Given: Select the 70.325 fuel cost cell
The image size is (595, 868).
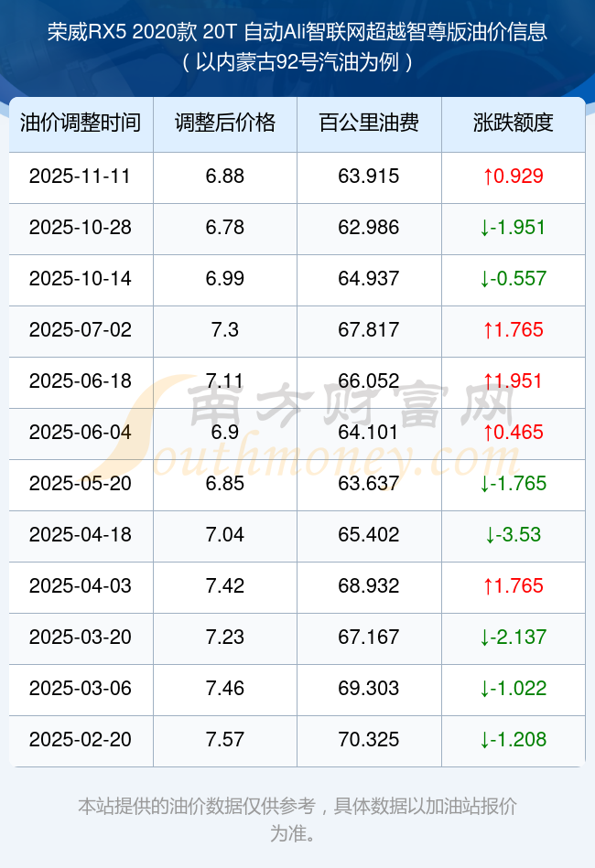Looking at the screenshot, I should pos(369,739).
